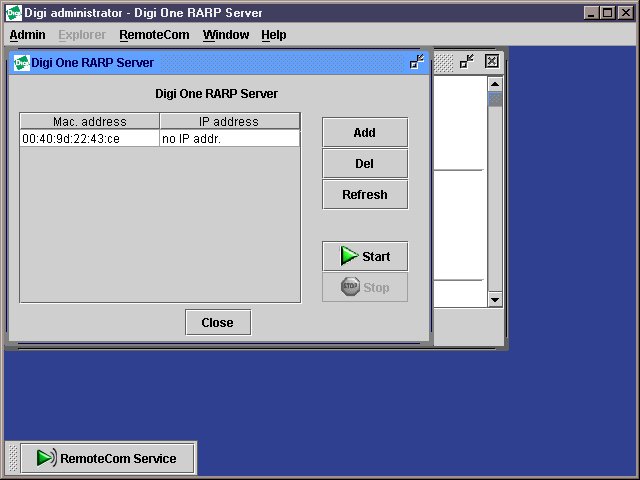This screenshot has height=480, width=640.
Task: Click the Close button in the RARP dialog
Action: pos(217,322)
